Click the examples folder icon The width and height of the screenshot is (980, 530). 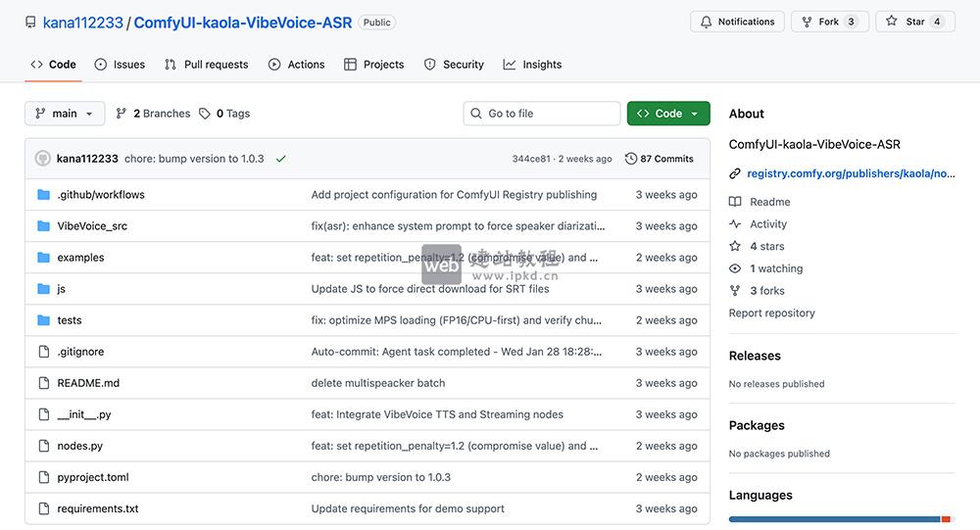[43, 257]
